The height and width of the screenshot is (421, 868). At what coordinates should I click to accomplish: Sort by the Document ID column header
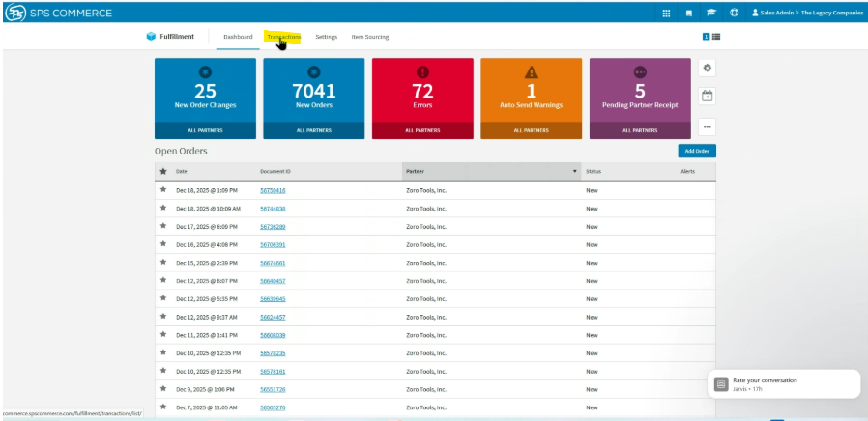(x=275, y=172)
